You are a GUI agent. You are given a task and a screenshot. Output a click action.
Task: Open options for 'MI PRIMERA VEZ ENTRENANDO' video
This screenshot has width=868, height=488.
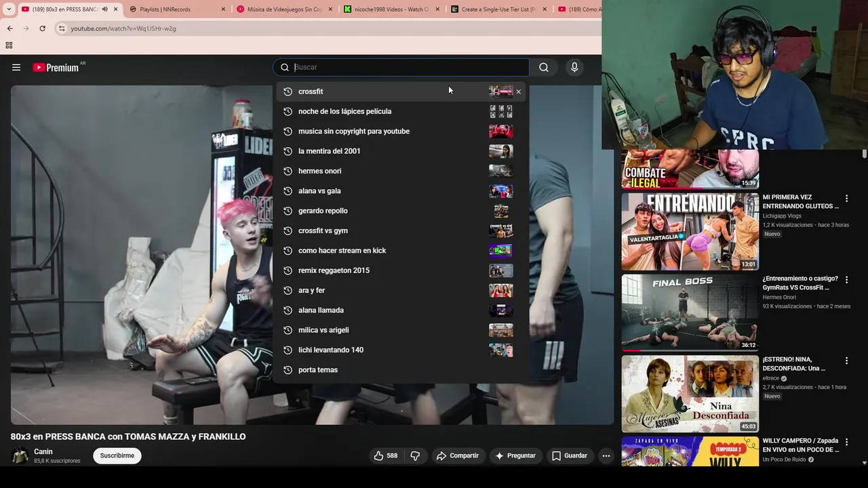(846, 199)
